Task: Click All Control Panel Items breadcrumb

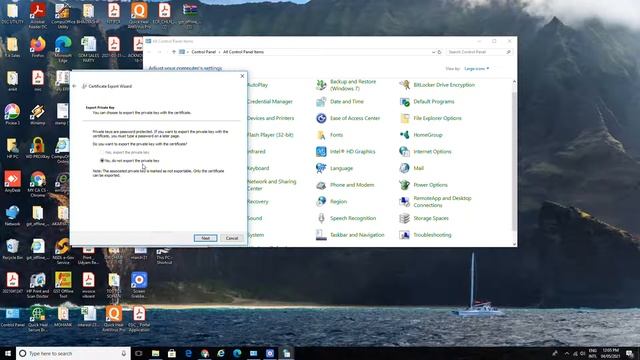Action: click(243, 52)
